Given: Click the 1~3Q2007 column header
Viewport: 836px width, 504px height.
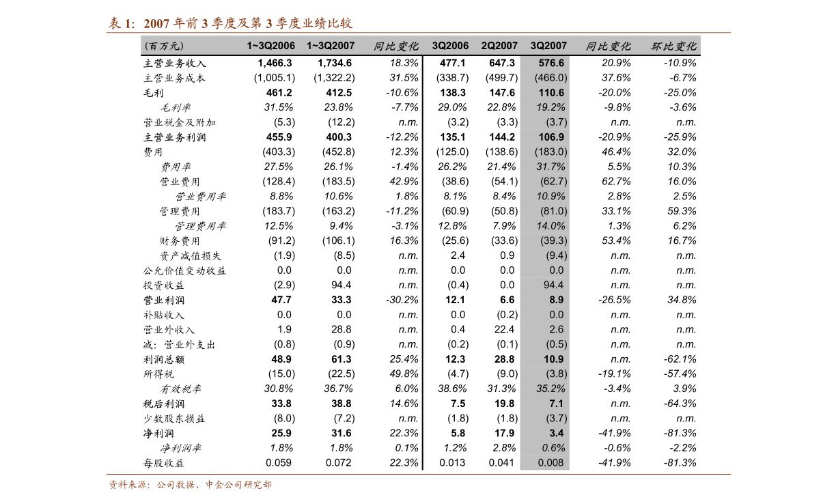Looking at the screenshot, I should point(331,46).
